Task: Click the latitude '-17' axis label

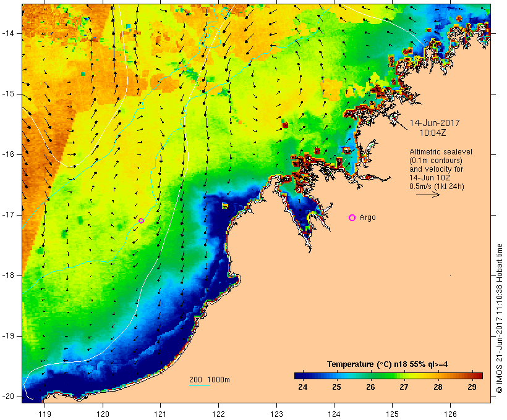Action: pos(8,215)
